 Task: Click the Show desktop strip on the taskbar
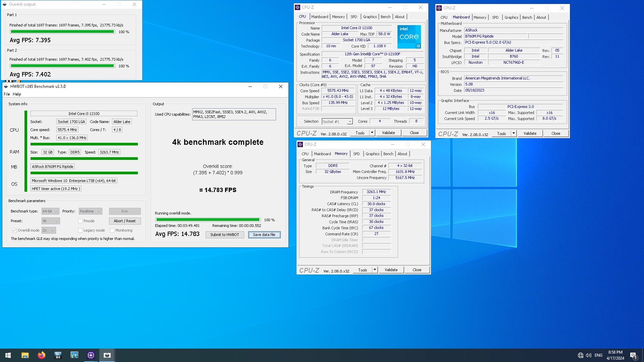pos(643,355)
